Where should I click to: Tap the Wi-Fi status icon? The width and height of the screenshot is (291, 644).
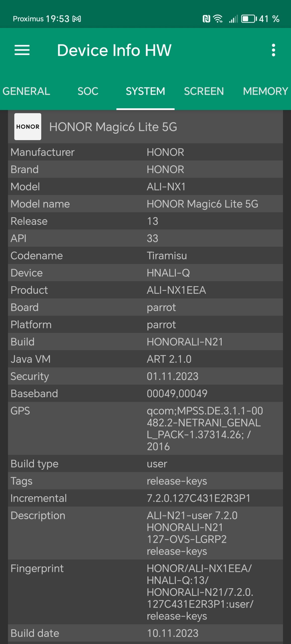[218, 19]
